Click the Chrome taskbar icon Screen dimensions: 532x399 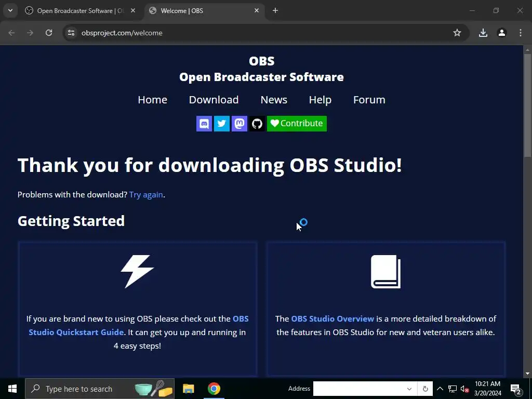click(214, 389)
